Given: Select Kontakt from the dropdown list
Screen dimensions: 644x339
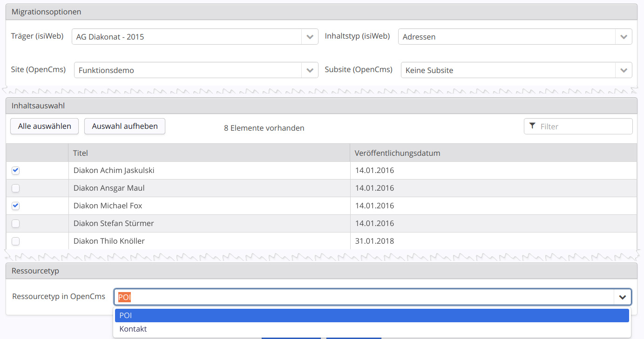Looking at the screenshot, I should click(x=372, y=329).
